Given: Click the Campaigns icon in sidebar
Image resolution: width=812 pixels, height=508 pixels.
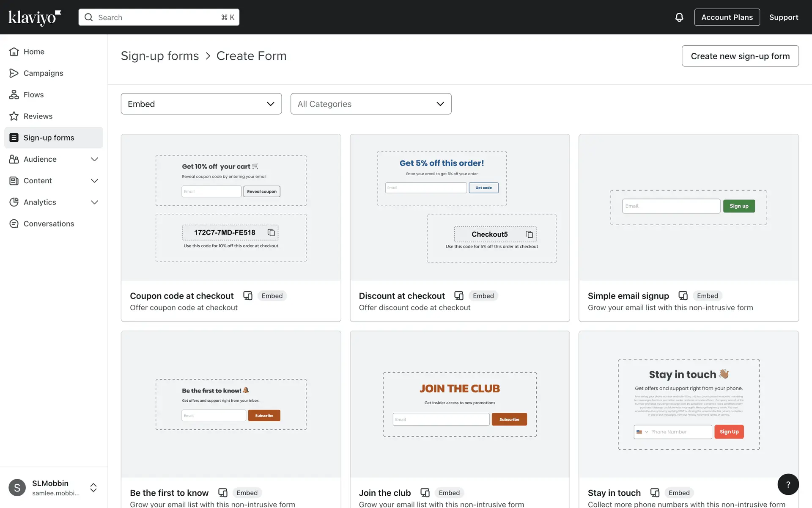Looking at the screenshot, I should pos(14,73).
